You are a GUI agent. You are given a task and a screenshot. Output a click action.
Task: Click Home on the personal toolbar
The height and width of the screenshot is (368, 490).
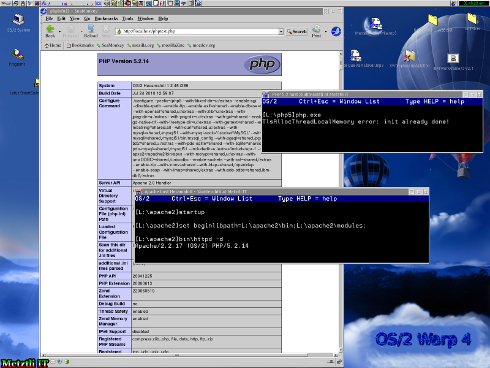[x=53, y=45]
